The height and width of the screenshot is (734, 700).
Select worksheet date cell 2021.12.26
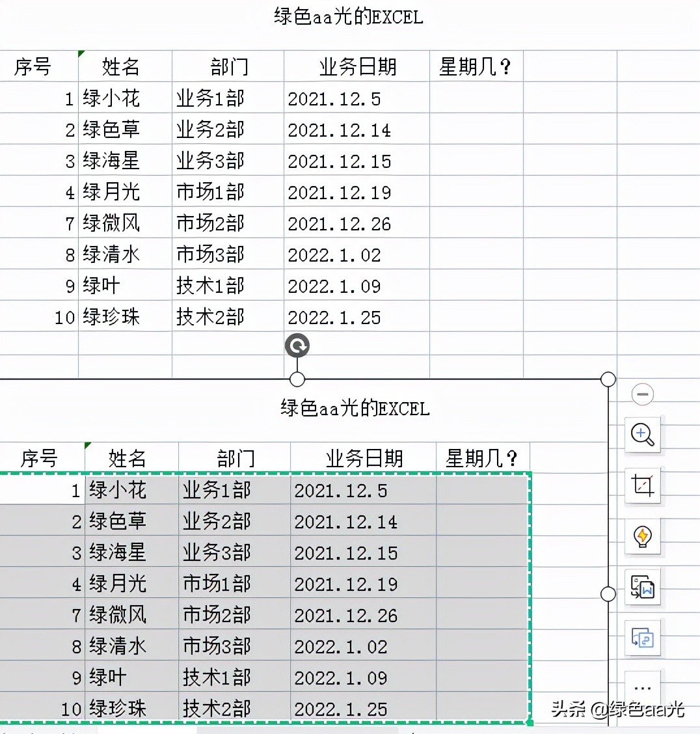357,223
